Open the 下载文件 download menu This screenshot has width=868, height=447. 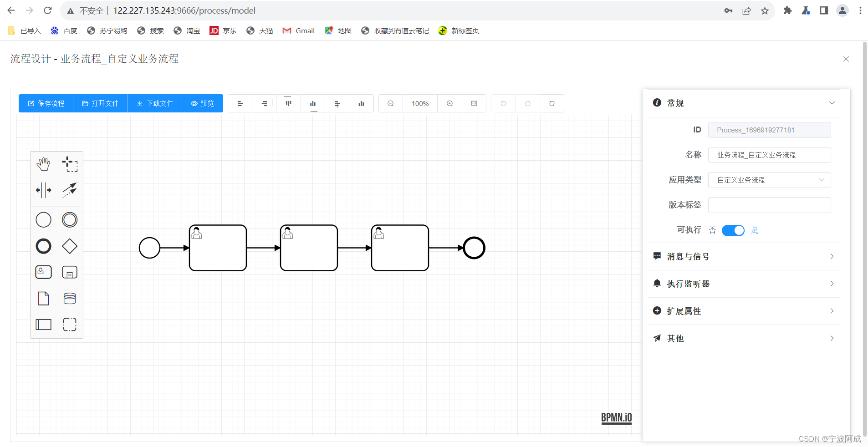[x=155, y=103]
